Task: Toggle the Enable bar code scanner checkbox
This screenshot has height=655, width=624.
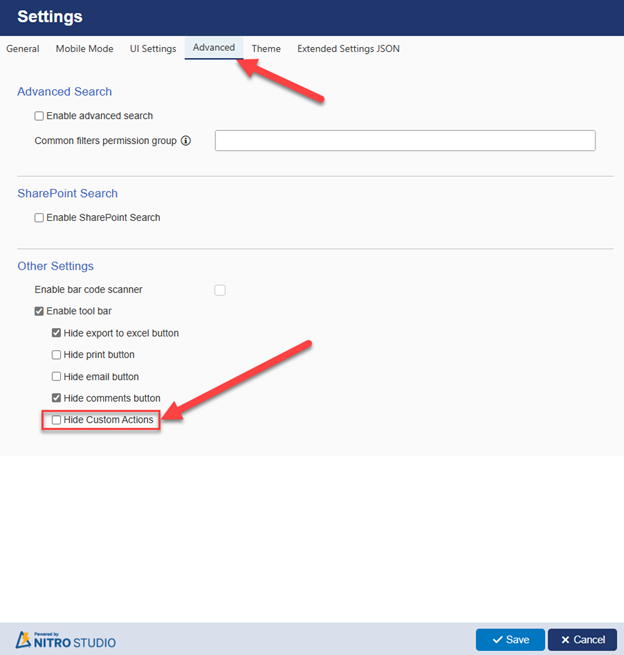Action: coord(220,290)
